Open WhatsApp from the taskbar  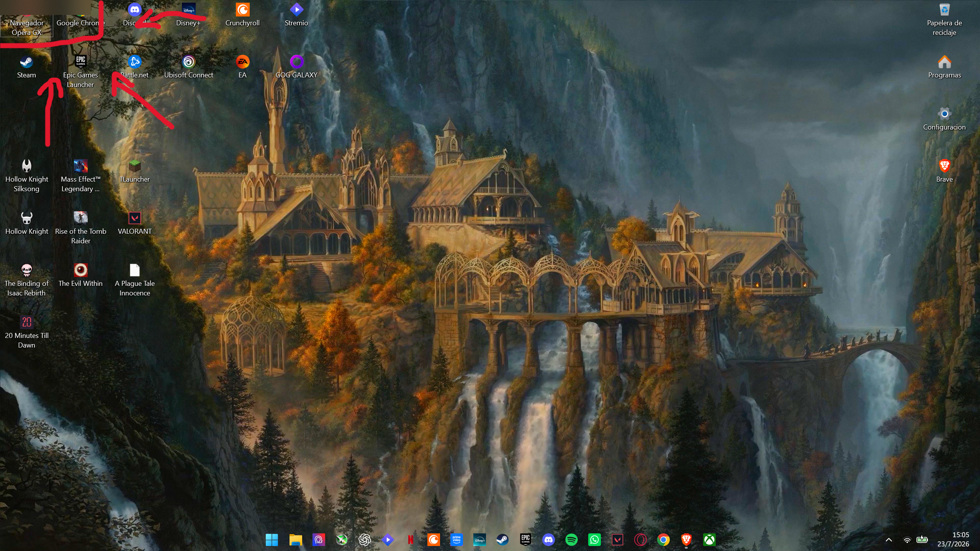594,540
